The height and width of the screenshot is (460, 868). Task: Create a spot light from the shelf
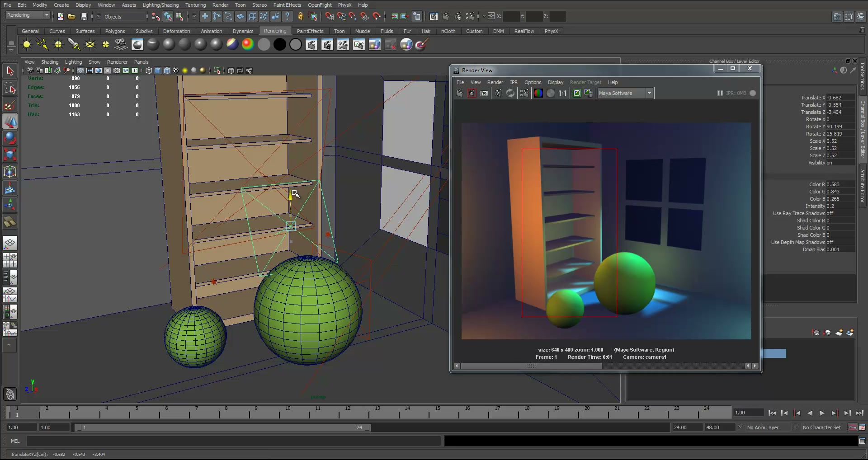coord(74,44)
